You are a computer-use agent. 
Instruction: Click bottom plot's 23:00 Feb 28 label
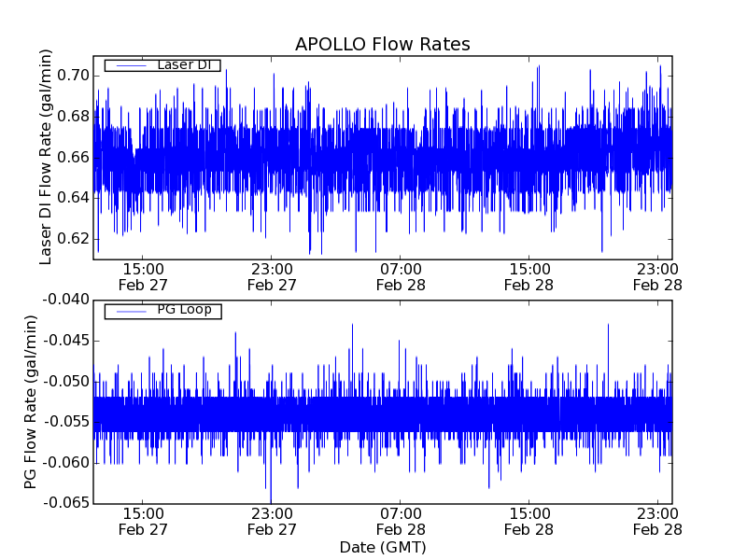coord(658,522)
